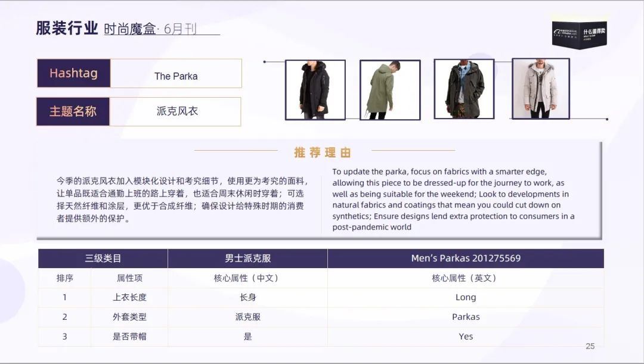Click the 属性项 column label

pos(129,278)
